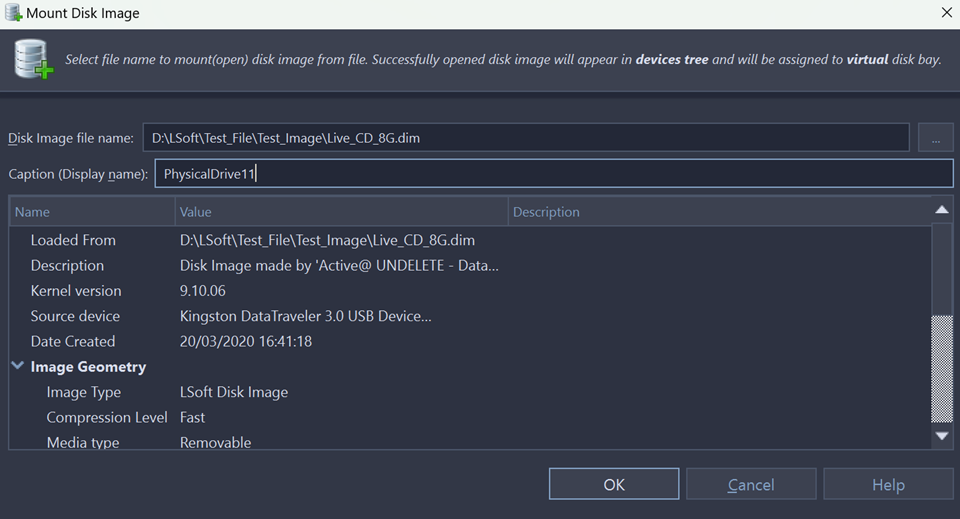
Task: Select the Loaded From property row
Action: [x=73, y=240]
